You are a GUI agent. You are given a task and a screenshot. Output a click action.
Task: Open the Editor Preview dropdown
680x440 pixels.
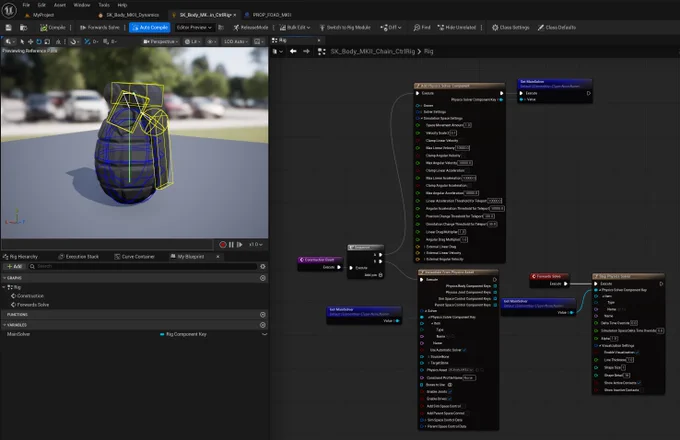pos(194,27)
